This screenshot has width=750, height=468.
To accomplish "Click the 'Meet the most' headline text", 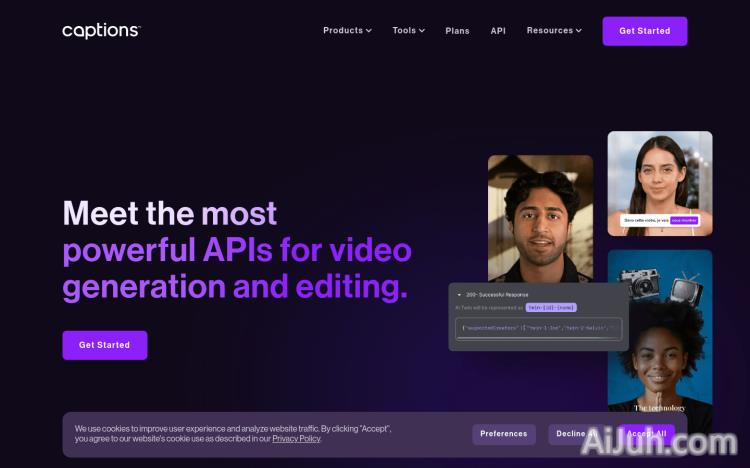I will pos(170,213).
